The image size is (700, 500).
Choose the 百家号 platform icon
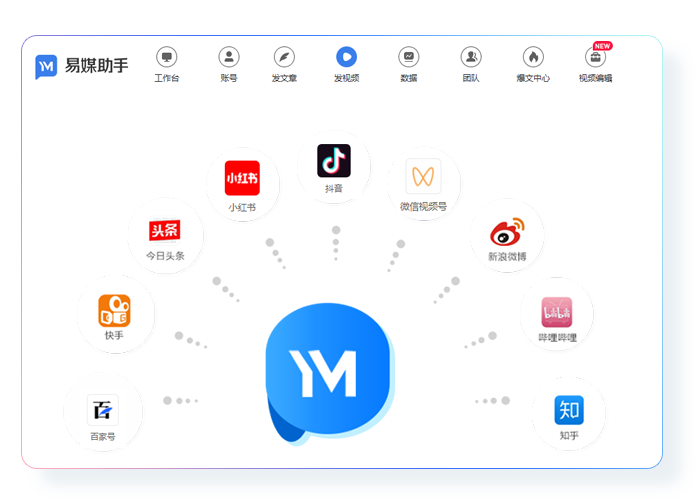pyautogui.click(x=102, y=410)
